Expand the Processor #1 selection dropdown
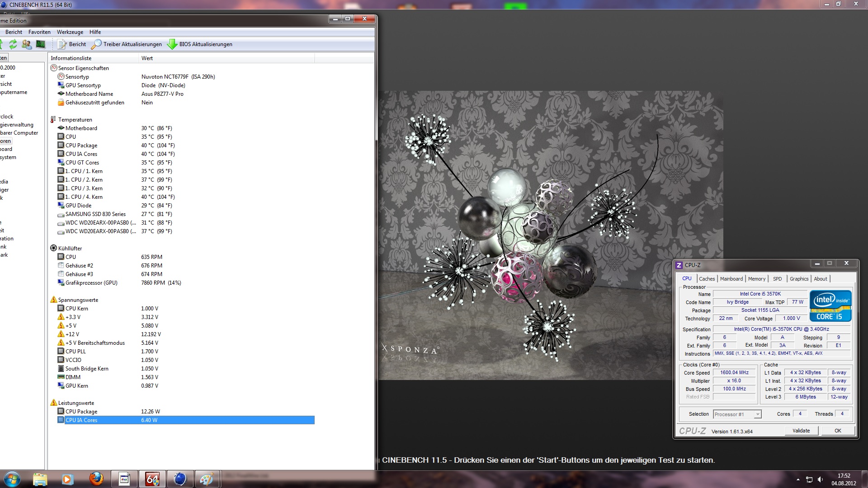This screenshot has width=868, height=488. 757,414
